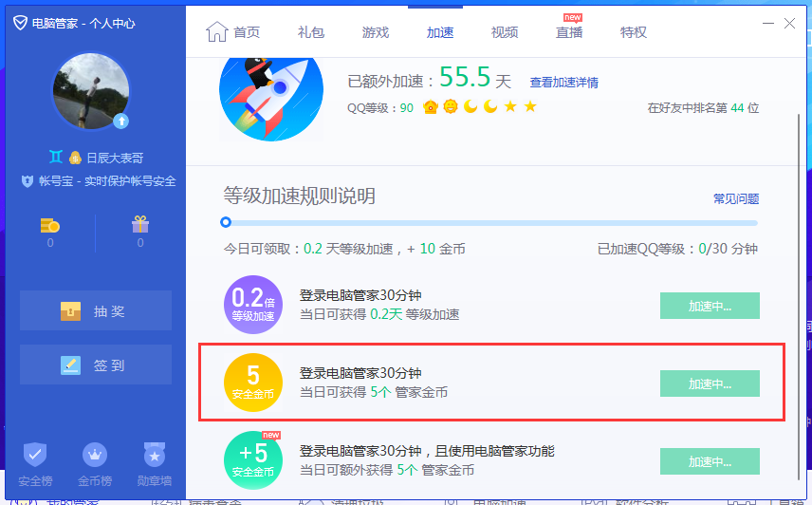Image resolution: width=812 pixels, height=505 pixels.
Task: Click the 帐号宝 shield icon
Action: tap(27, 180)
